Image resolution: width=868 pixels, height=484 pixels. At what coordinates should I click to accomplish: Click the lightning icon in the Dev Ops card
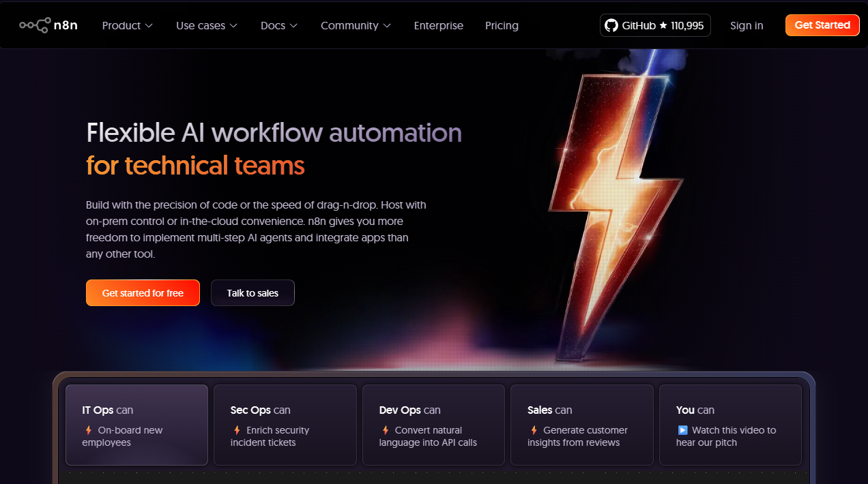coord(384,430)
